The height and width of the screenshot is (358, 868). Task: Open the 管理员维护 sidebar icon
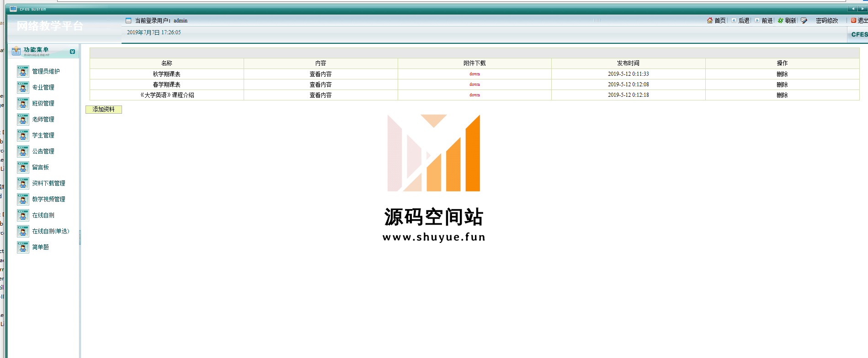click(x=23, y=71)
